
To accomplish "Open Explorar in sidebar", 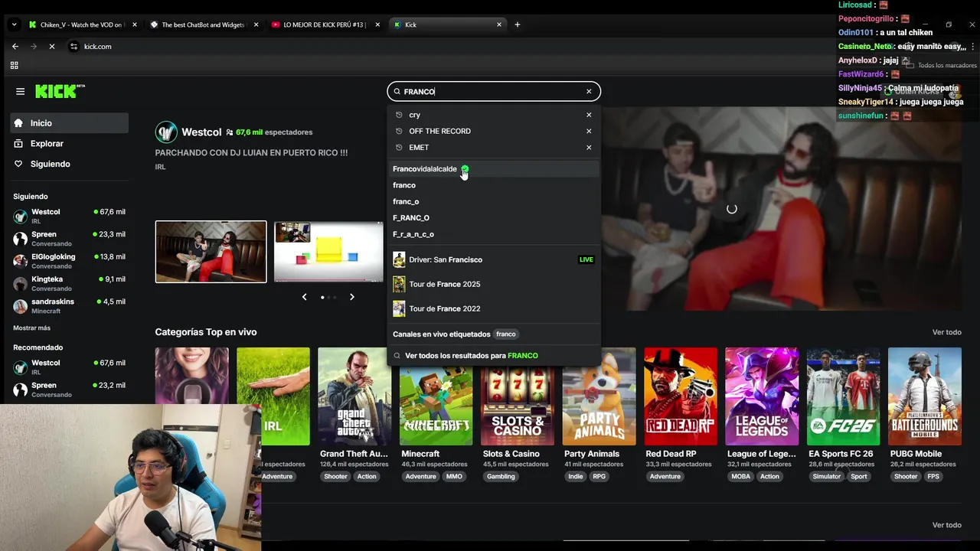I will [x=70, y=144].
